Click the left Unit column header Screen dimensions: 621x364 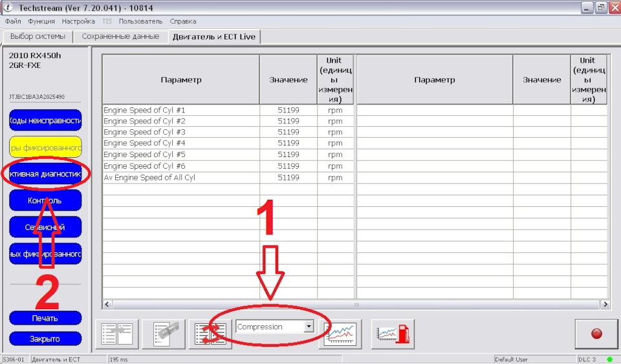click(x=335, y=80)
